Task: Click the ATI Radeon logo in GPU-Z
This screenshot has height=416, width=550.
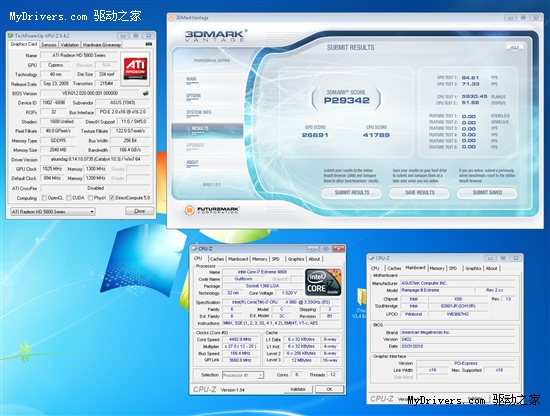Action: [x=135, y=69]
